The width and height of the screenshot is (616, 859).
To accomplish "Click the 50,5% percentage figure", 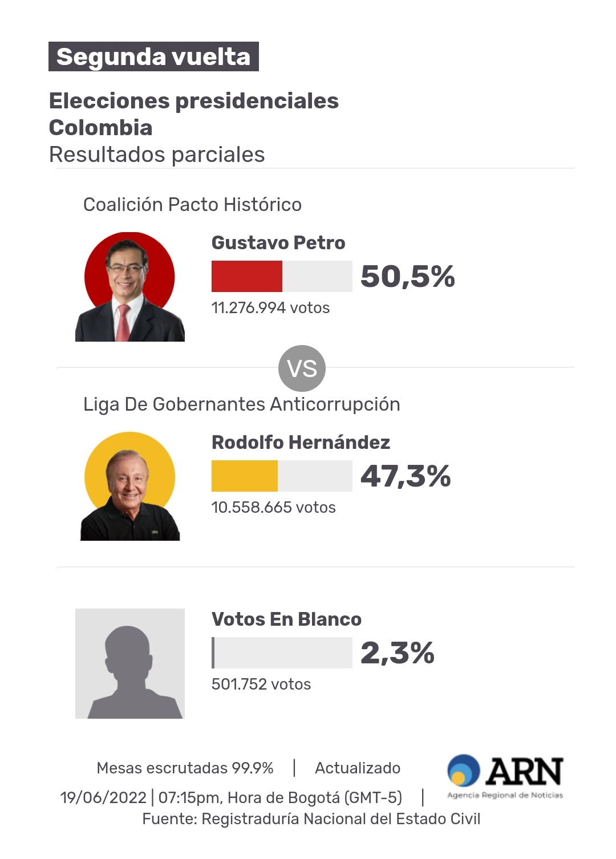I will (x=408, y=276).
